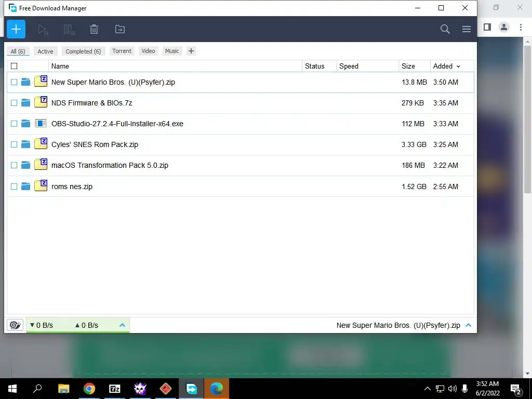Click the volume icon in system tray
Image resolution: width=532 pixels, height=399 pixels.
(453, 389)
